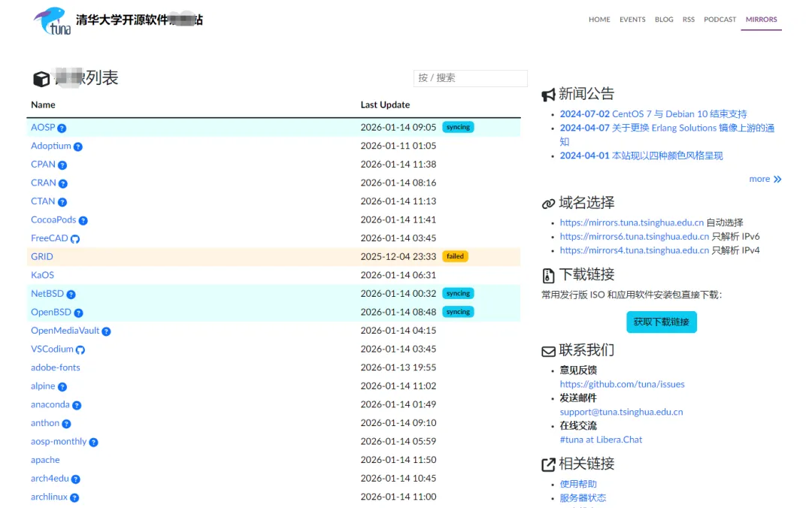Screen dimensions: 812x508
Task: Open the OpenMediaVault mirror link
Action: pyautogui.click(x=65, y=331)
